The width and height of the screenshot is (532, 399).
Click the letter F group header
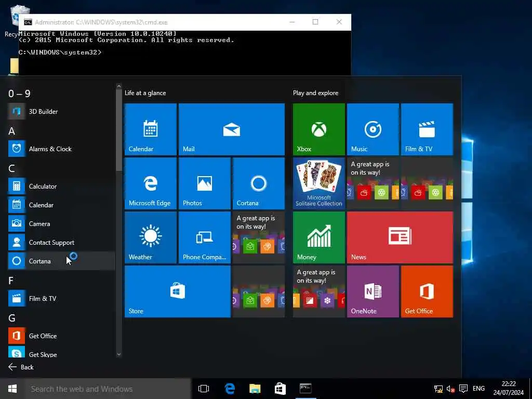click(11, 281)
